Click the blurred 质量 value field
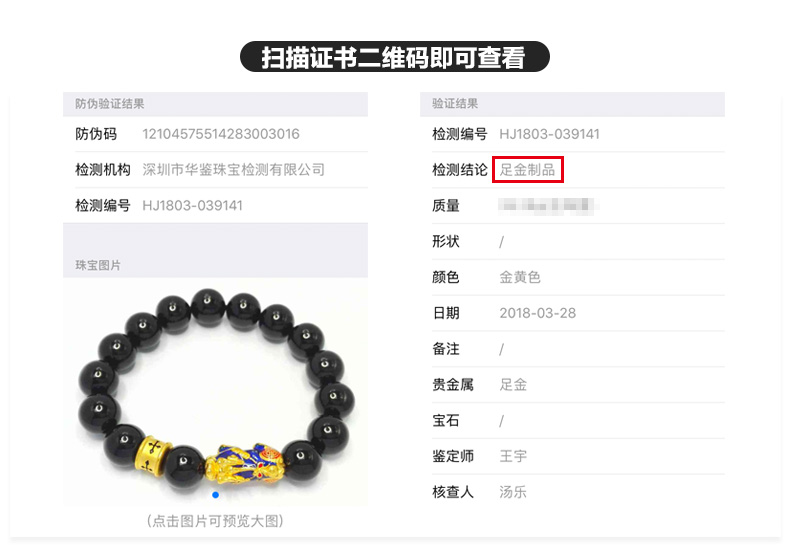This screenshot has width=790, height=556. [x=546, y=205]
